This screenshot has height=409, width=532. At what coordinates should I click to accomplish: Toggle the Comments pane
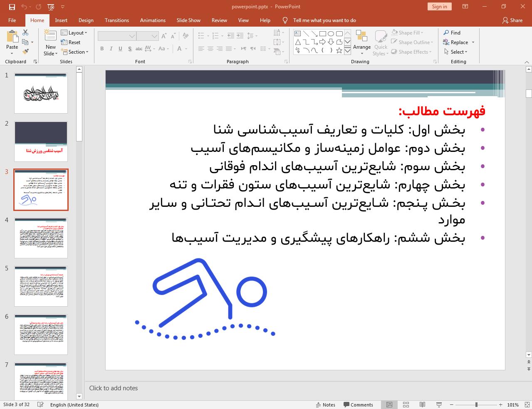pyautogui.click(x=358, y=405)
